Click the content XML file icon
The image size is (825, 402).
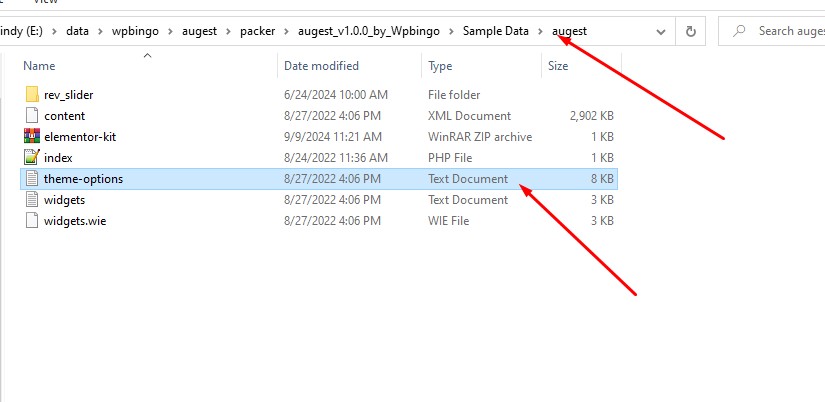[31, 115]
